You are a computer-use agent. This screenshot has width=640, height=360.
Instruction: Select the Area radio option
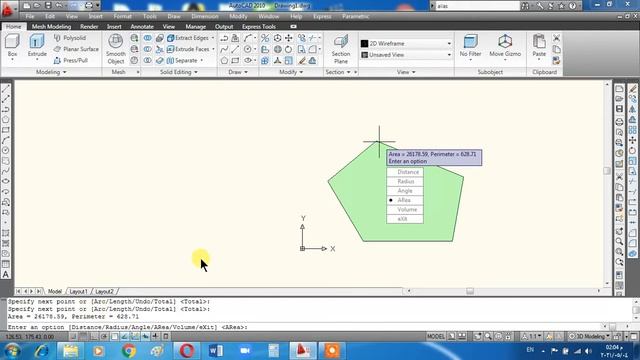pos(404,200)
